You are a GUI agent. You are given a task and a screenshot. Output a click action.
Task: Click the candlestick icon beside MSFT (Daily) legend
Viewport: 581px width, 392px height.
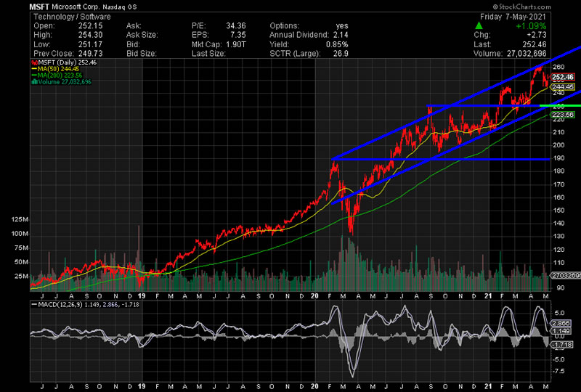[x=34, y=62]
